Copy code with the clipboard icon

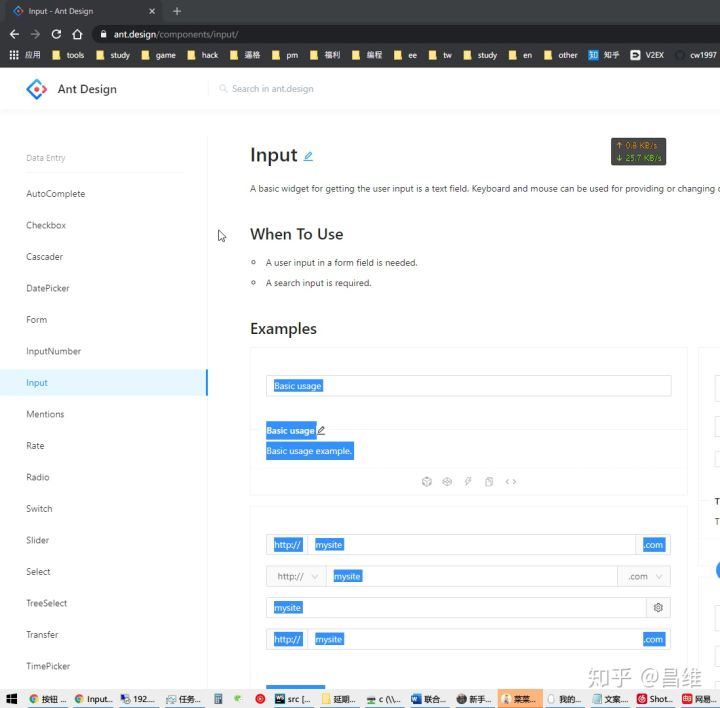coord(489,482)
